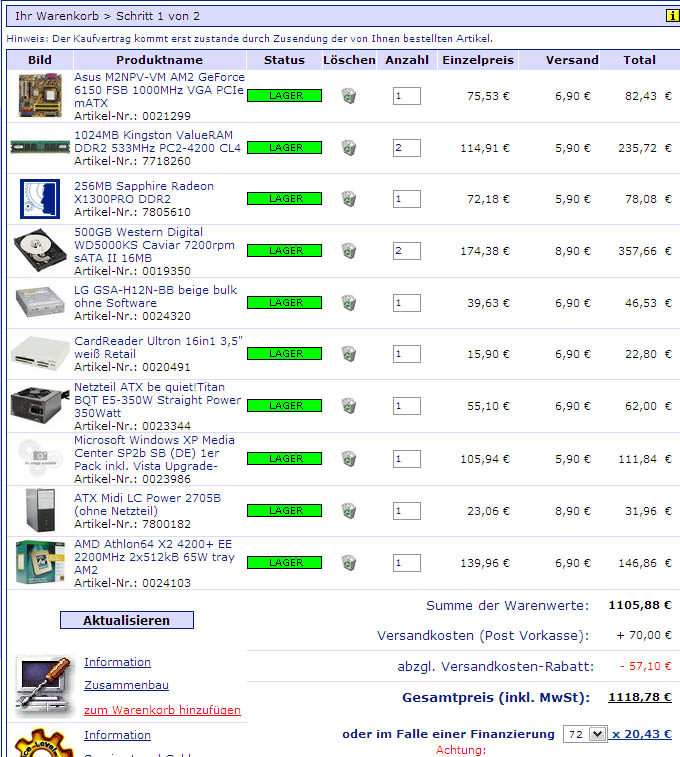
Task: Open the Asus motherboard product image
Action: pos(40,95)
